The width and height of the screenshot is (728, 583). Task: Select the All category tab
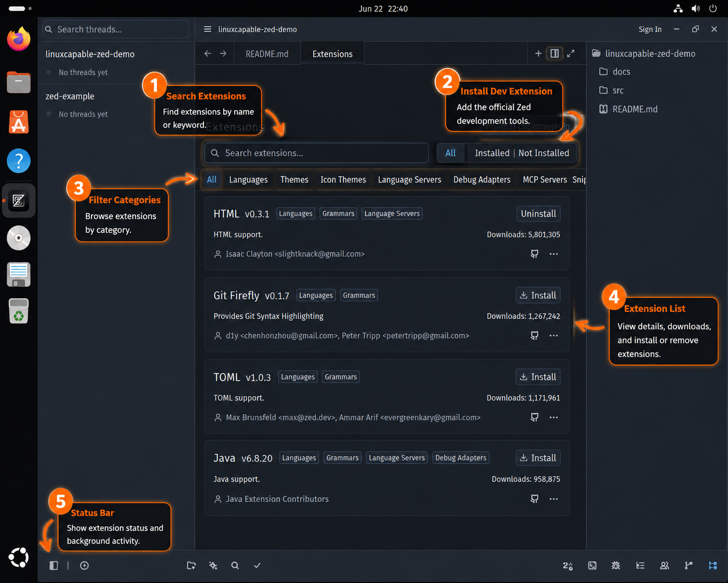click(212, 180)
